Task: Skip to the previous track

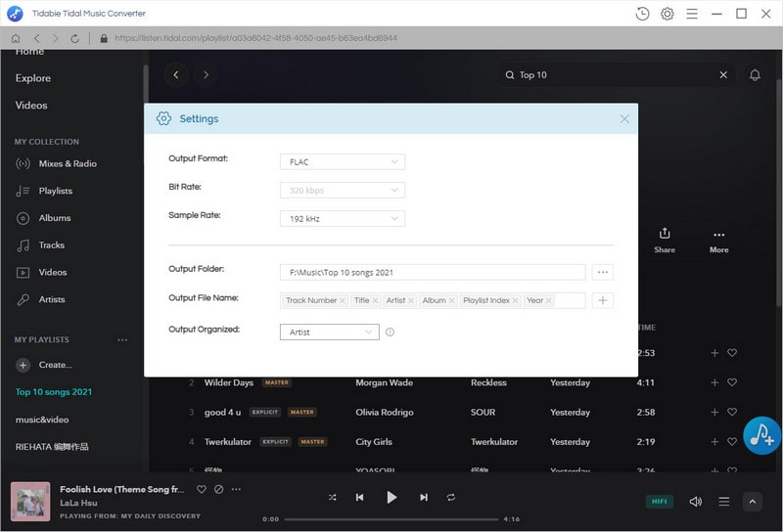Action: 359,497
